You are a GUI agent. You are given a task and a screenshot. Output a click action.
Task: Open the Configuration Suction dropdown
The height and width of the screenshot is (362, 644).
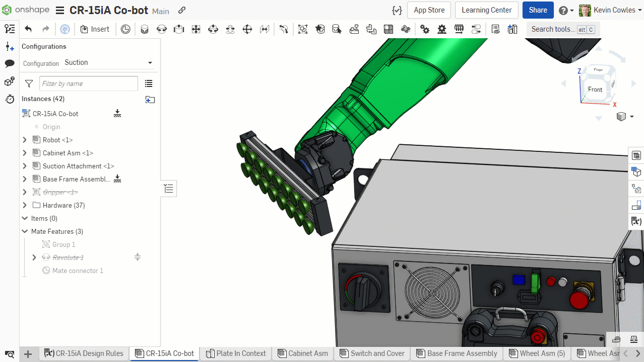click(108, 63)
